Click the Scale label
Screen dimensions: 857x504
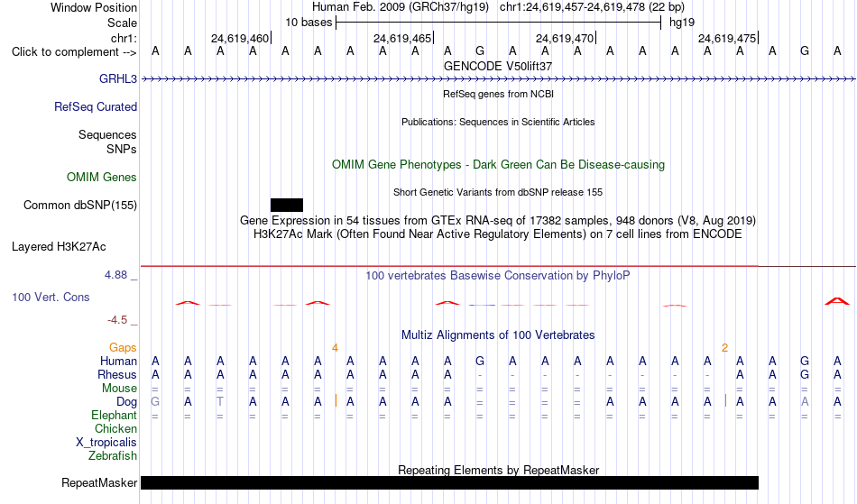123,23
